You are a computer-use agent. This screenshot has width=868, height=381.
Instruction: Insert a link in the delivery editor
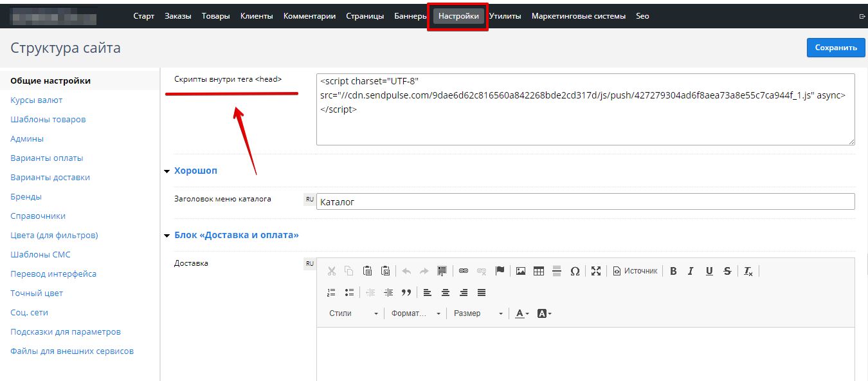464,271
